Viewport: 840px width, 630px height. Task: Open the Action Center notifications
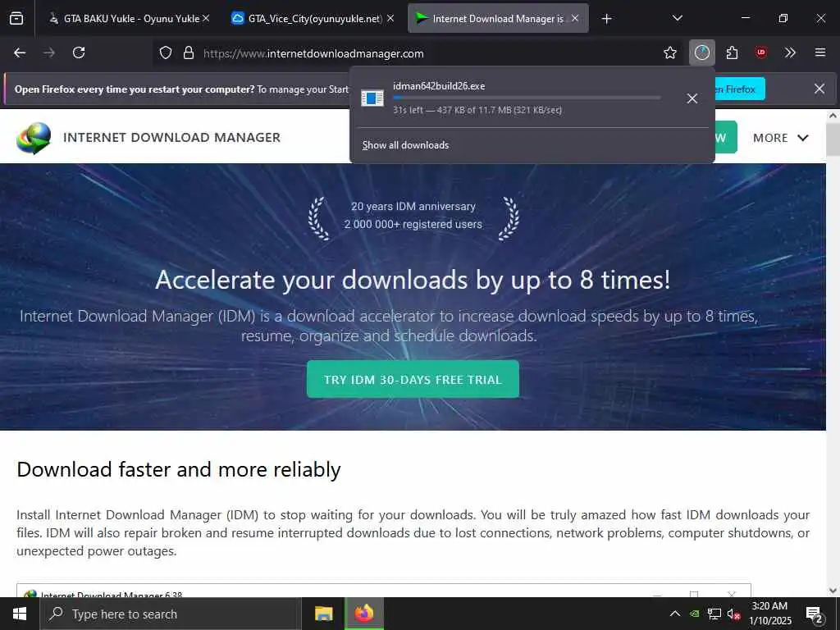(815, 615)
